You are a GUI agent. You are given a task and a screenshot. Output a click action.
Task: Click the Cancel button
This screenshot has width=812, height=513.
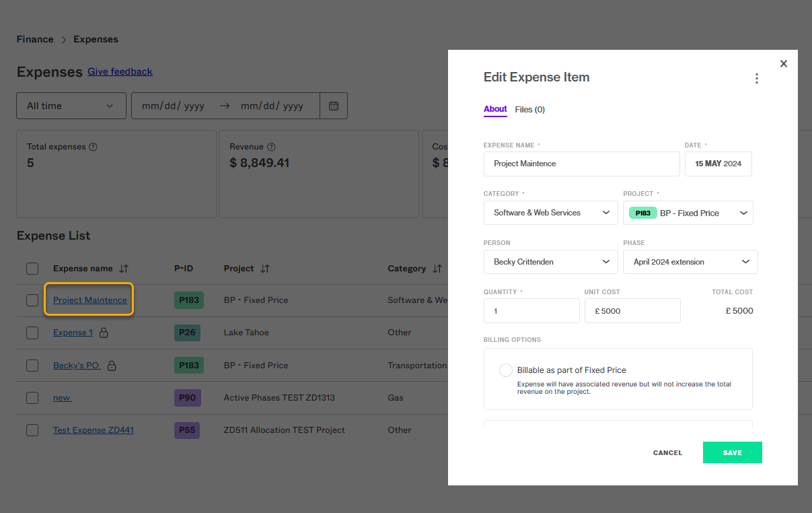click(x=667, y=453)
